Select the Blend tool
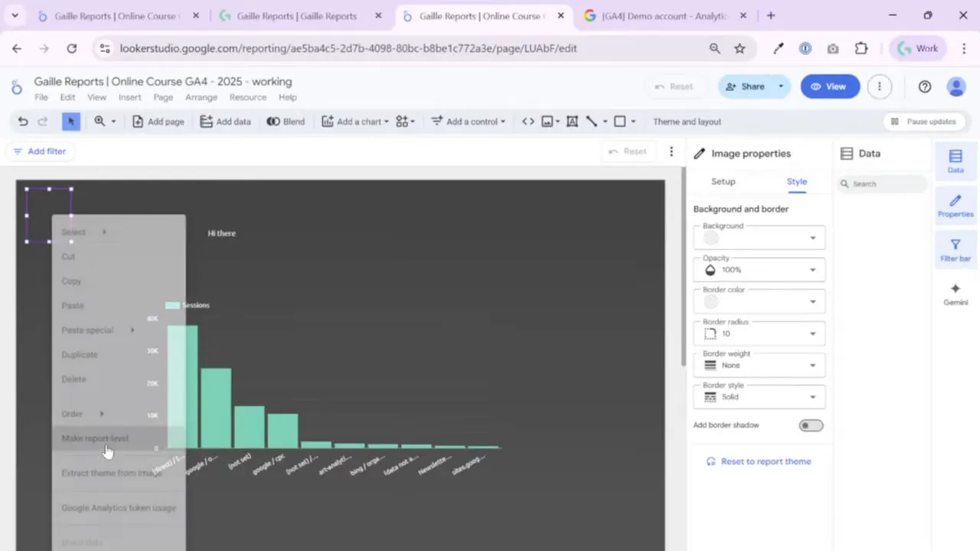Viewport: 980px width, 551px height. point(285,121)
